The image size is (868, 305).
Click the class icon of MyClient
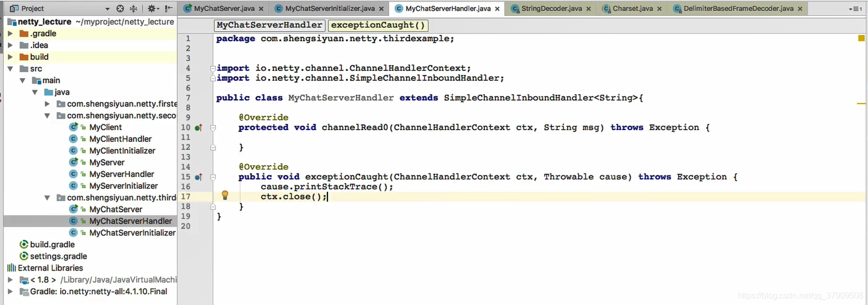[x=73, y=127]
